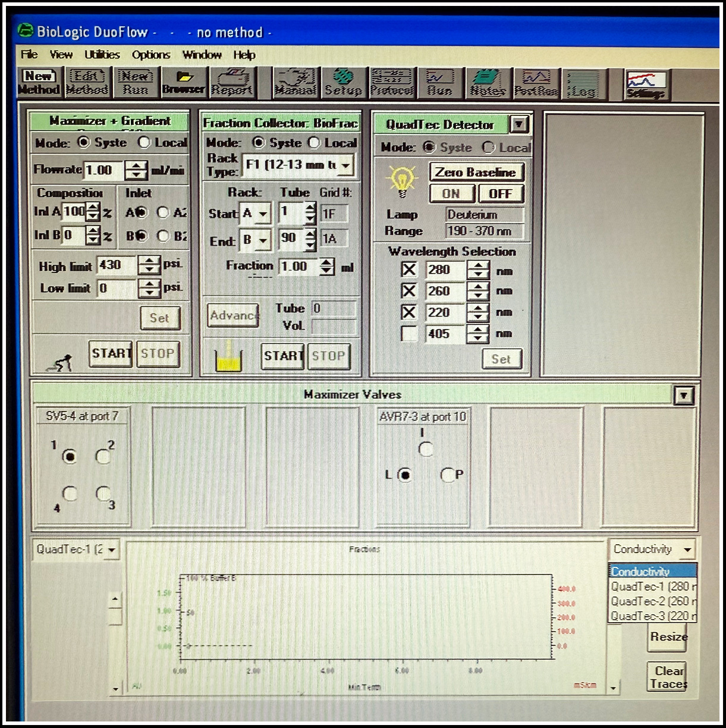Click the Fraction size spinner arrows
Viewport: 726px width, 728px height.
coord(326,266)
